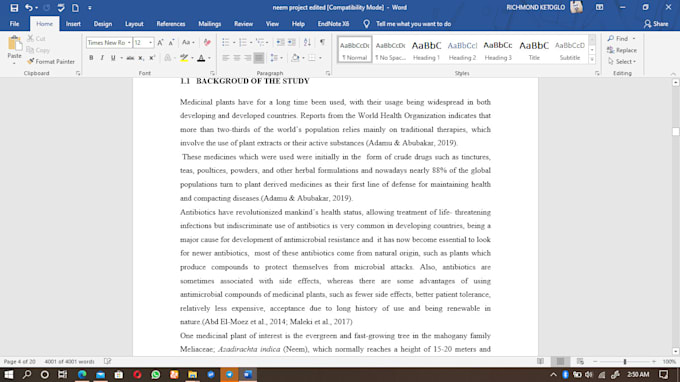The width and height of the screenshot is (680, 382).
Task: Open the Select dropdown in Editing
Action: (622, 62)
